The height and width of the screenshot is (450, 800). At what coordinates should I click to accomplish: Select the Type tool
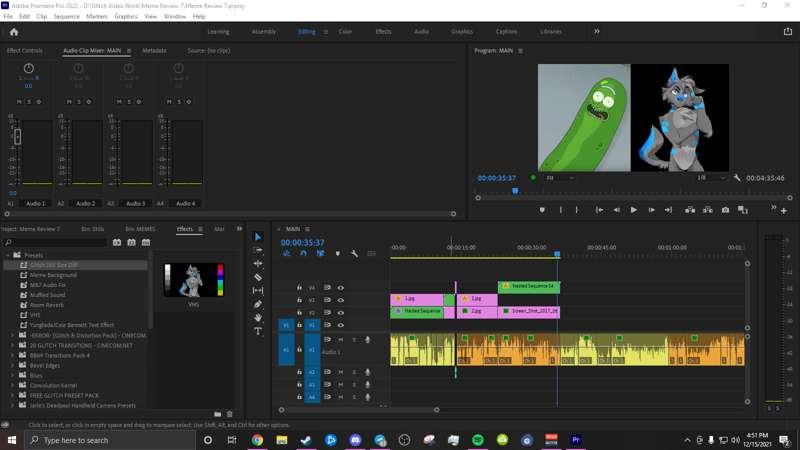[x=258, y=331]
